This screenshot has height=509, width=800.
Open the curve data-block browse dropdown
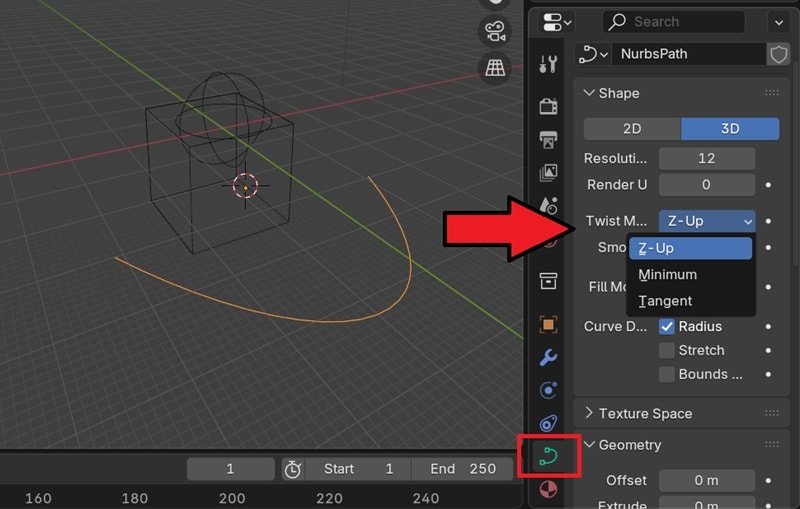[x=593, y=54]
